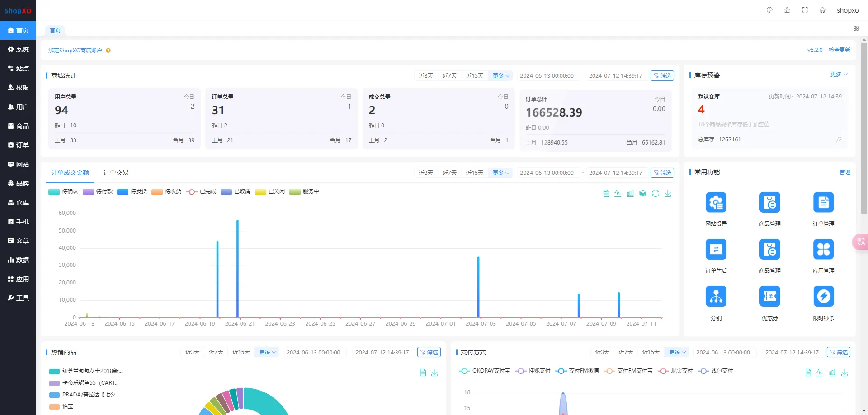Toggle 待确认 series in chart legend
868x415 pixels.
[63, 191]
